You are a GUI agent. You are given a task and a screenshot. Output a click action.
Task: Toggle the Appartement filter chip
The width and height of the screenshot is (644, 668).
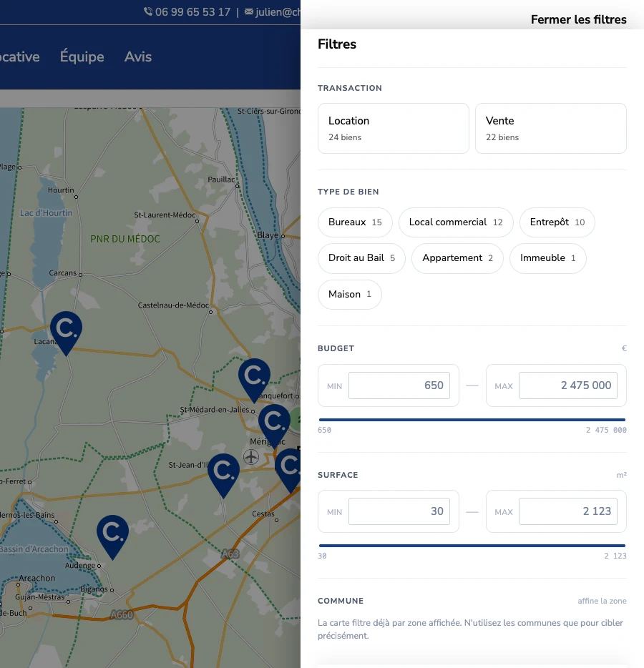point(457,258)
